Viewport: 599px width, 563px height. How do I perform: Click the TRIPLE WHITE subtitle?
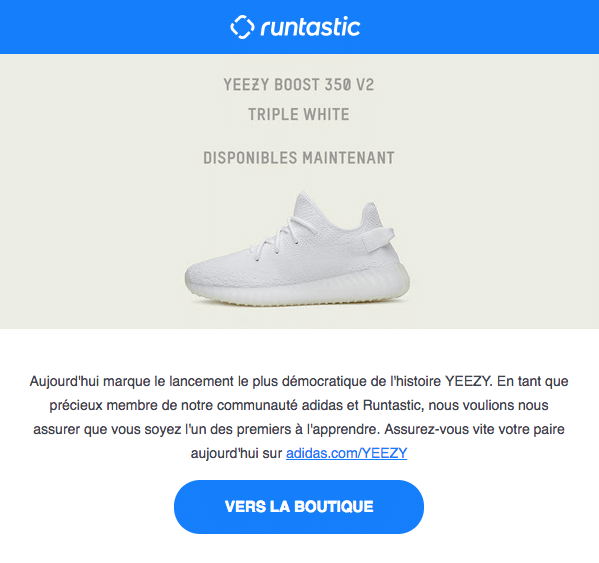click(299, 115)
